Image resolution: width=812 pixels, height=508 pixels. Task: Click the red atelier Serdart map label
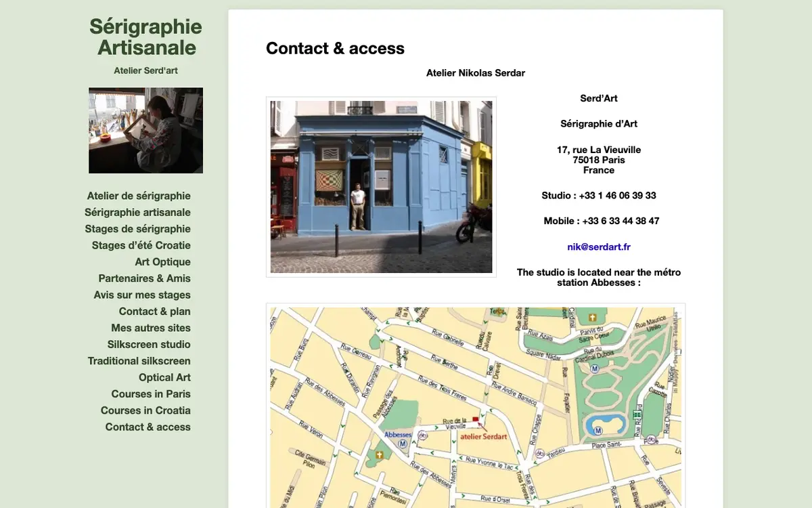[483, 436]
